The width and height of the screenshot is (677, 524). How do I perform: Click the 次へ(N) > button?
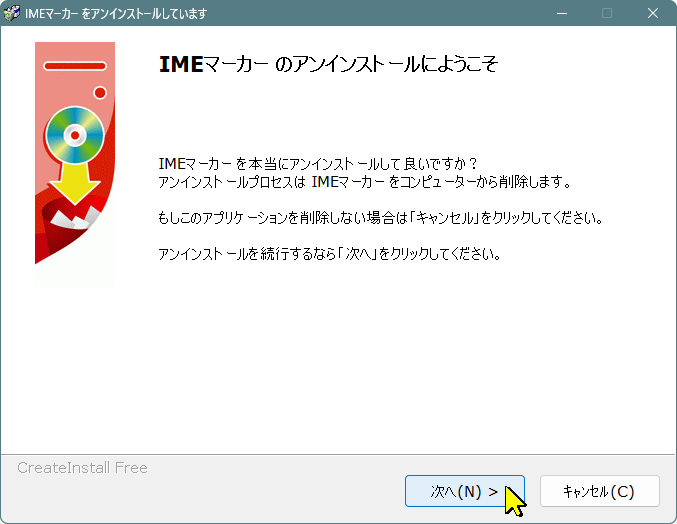(x=465, y=491)
